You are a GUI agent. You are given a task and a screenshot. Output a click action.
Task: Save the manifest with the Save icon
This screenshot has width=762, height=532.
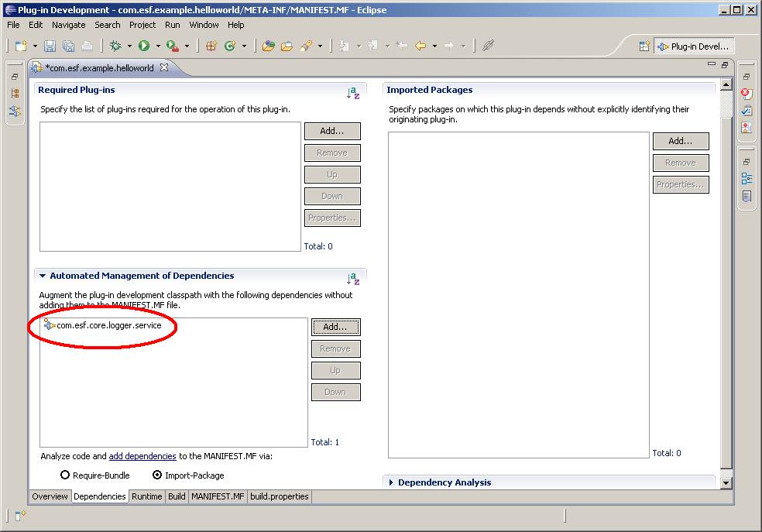pyautogui.click(x=50, y=46)
